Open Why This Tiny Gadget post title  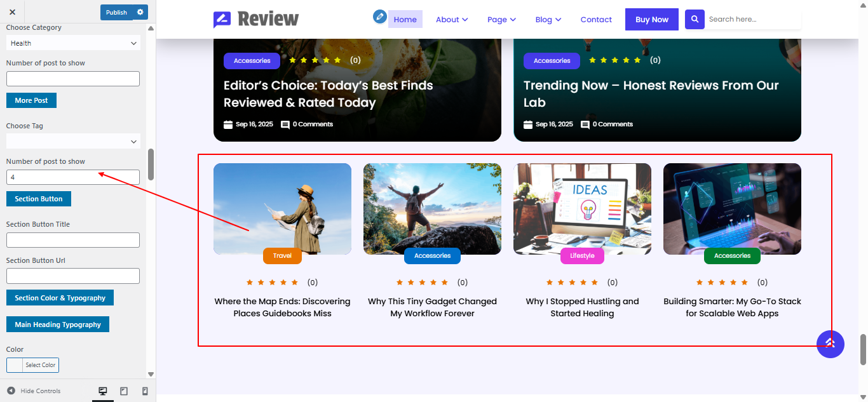pos(432,307)
